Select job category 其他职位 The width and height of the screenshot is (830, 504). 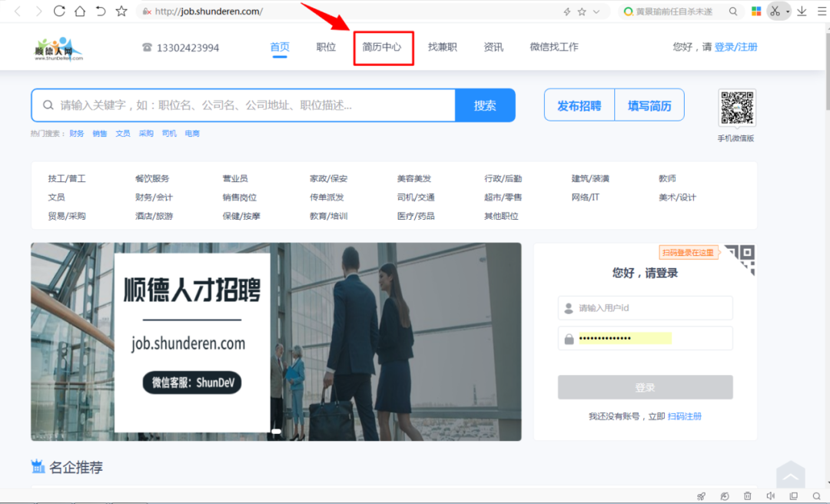tap(501, 215)
